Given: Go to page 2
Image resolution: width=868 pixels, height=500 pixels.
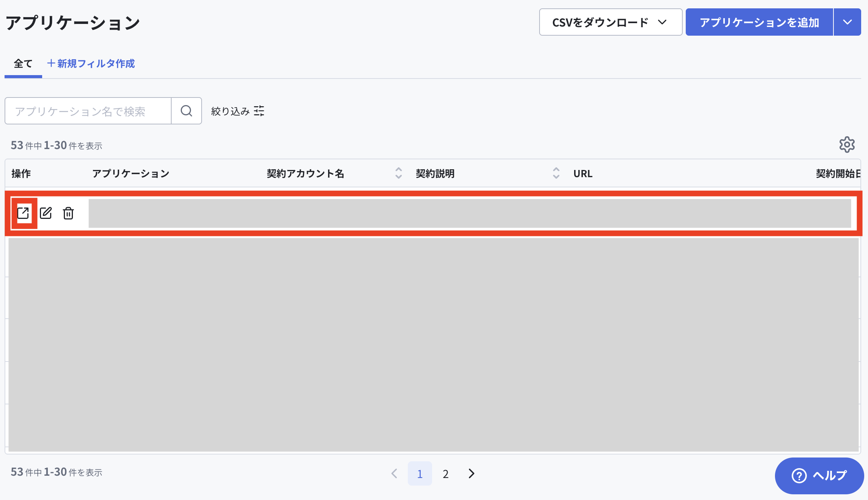Looking at the screenshot, I should (445, 473).
